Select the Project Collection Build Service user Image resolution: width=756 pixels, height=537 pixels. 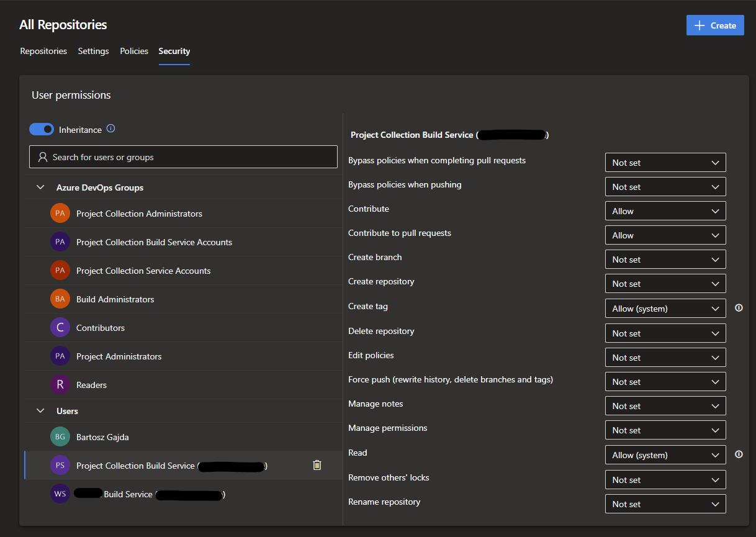pyautogui.click(x=182, y=466)
